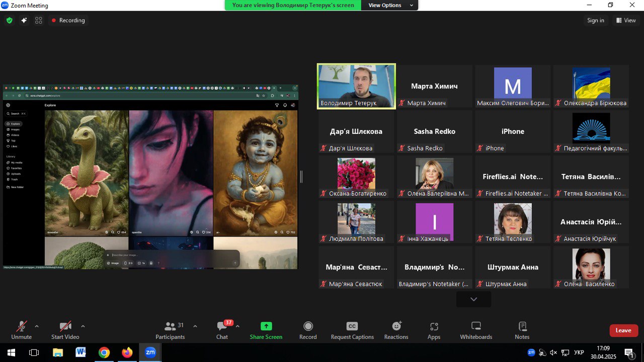Image resolution: width=644 pixels, height=362 pixels.
Task: Toggle the Record button in toolbar
Action: 308,330
